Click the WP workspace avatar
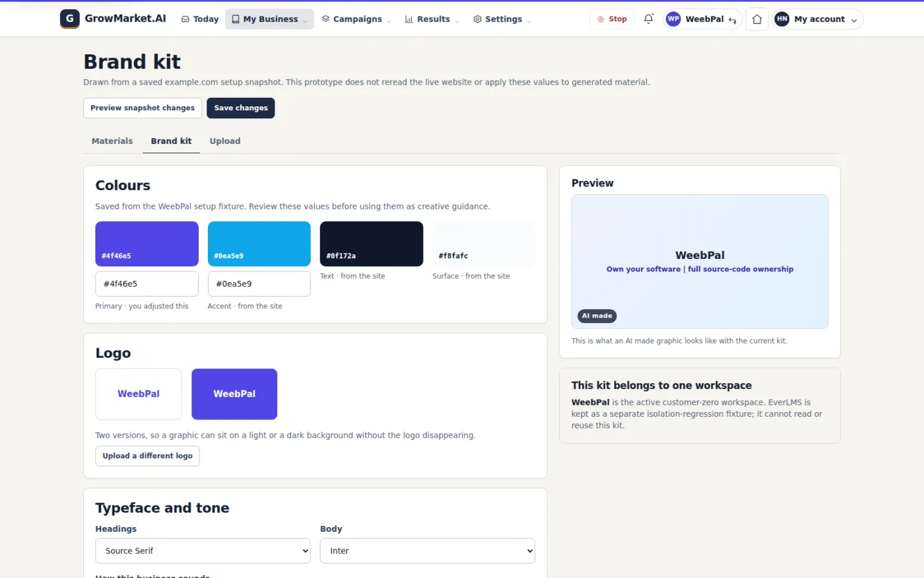Screen dimensions: 924x578 coord(673,19)
